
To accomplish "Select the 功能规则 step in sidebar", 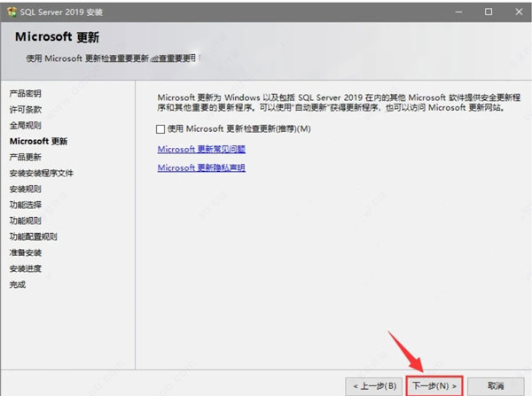I will click(26, 221).
